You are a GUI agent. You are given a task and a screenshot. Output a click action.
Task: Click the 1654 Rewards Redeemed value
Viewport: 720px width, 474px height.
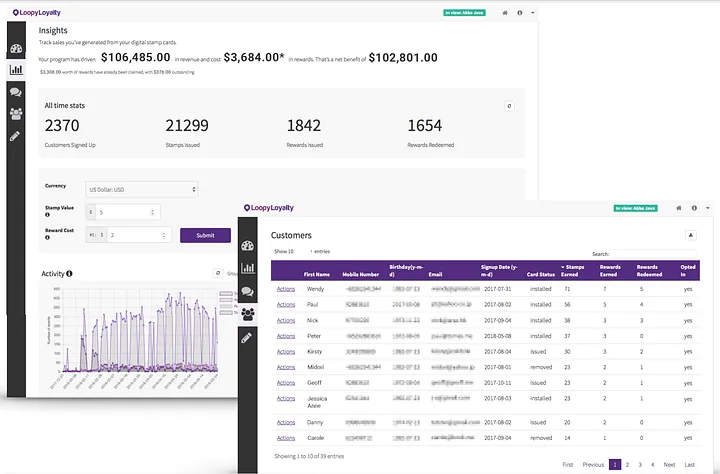(x=425, y=125)
